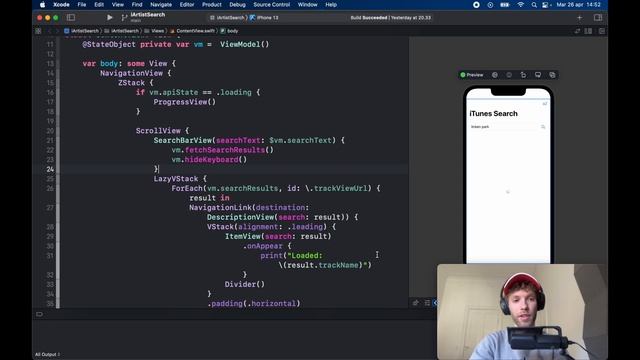
Task: Open the View menu
Action: (x=118, y=5)
